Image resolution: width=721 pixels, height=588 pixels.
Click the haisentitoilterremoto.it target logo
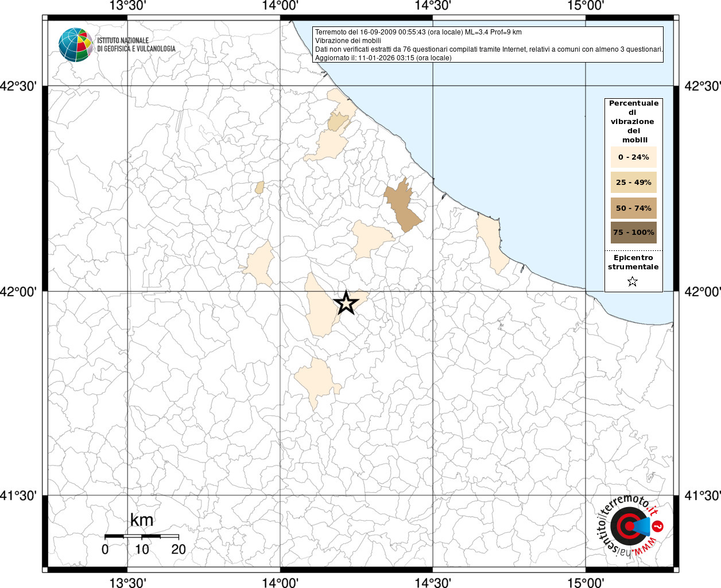click(630, 525)
